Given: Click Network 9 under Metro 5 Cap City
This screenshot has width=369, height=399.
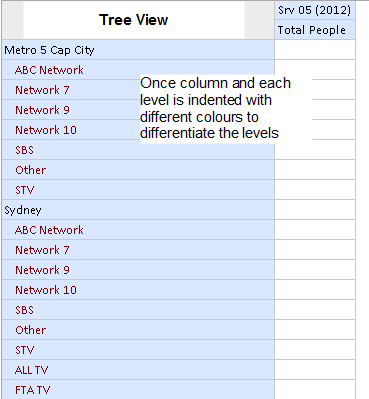Looking at the screenshot, I should (x=42, y=110).
